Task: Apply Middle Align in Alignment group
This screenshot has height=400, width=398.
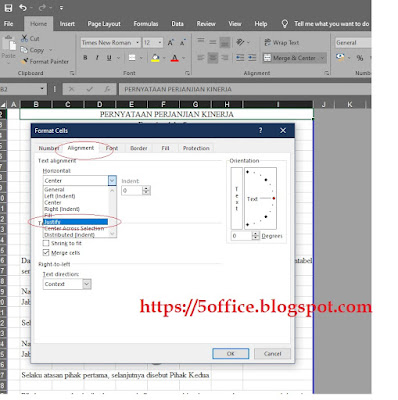Action: [x=213, y=41]
